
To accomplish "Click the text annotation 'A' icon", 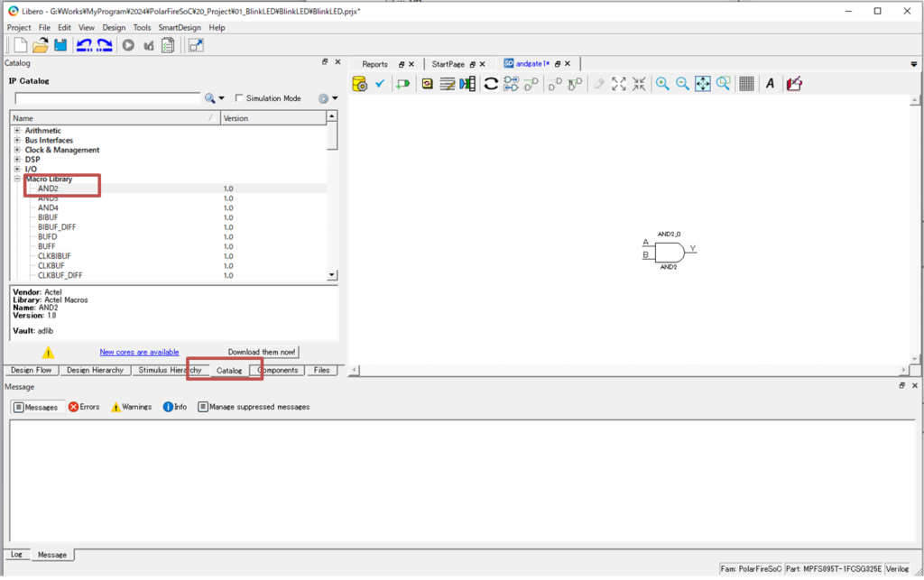I will [x=770, y=84].
